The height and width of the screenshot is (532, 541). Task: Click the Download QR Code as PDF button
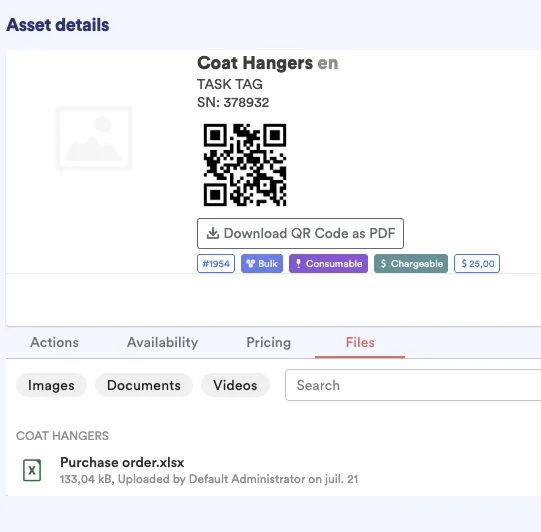point(300,233)
